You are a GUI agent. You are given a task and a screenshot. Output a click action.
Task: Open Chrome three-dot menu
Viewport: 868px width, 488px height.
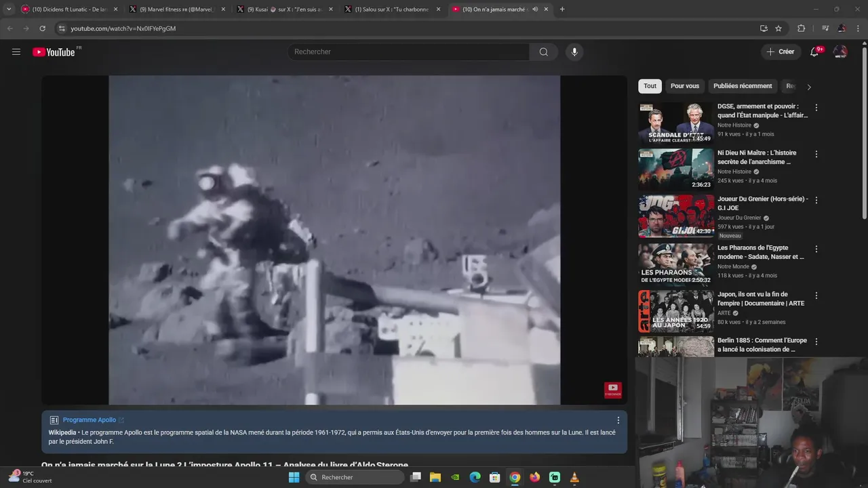tap(859, 28)
